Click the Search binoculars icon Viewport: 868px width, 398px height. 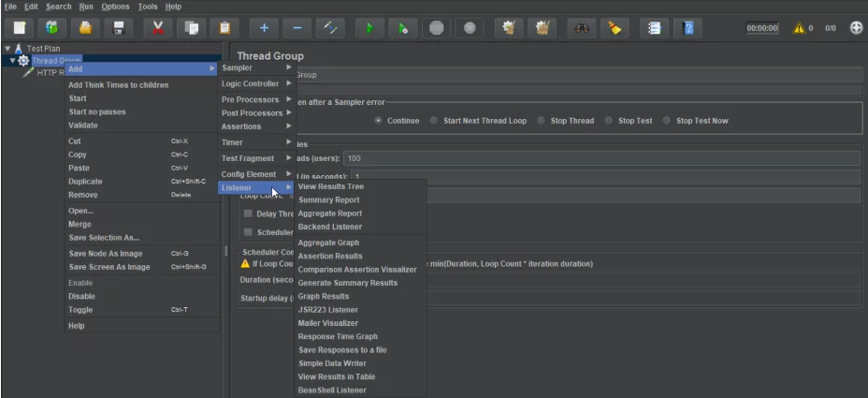click(x=582, y=28)
